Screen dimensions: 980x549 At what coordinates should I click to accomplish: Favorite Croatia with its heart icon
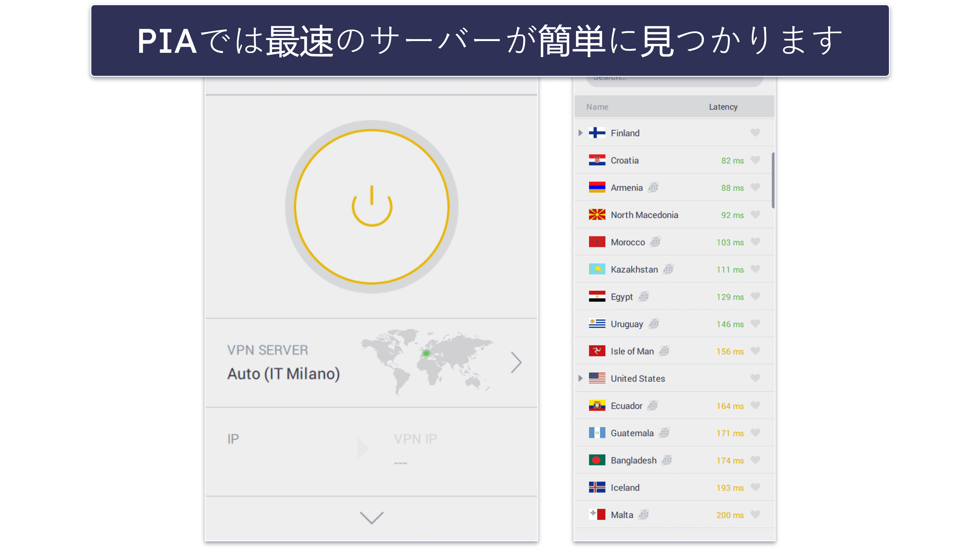(755, 160)
